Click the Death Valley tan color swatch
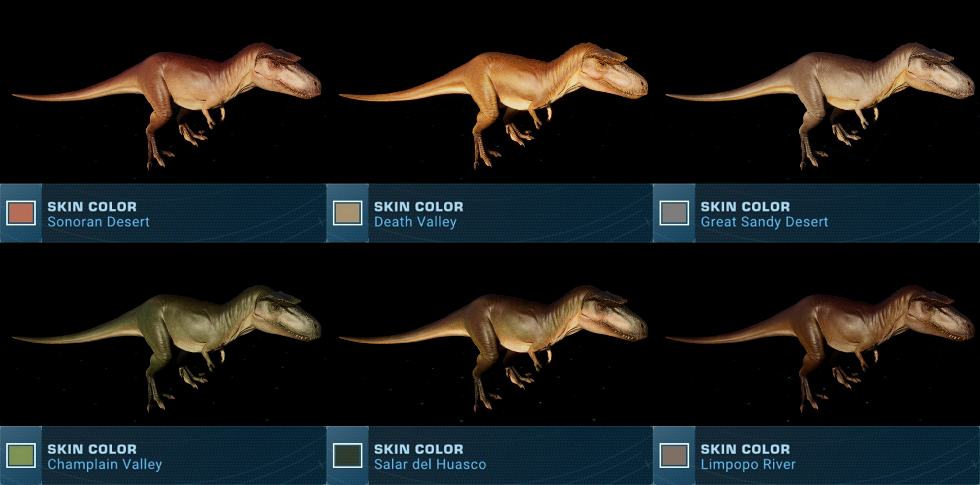This screenshot has height=485, width=980. (x=348, y=213)
